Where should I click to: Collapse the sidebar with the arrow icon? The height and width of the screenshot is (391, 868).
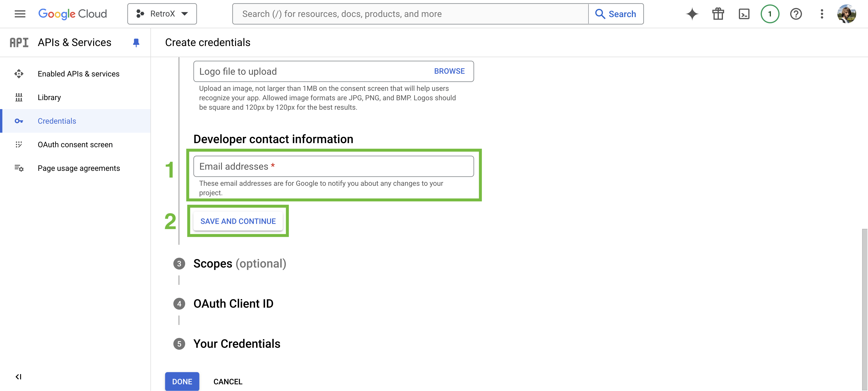[18, 377]
